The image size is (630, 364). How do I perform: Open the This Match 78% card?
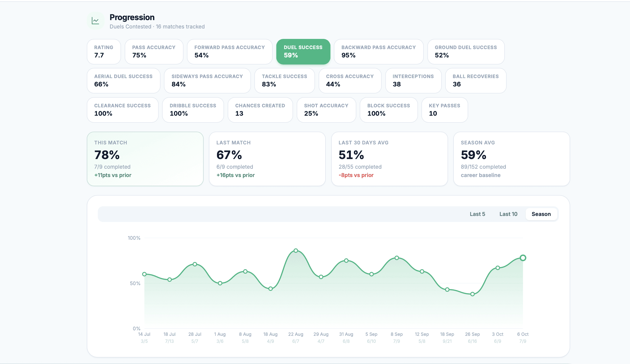pos(145,159)
